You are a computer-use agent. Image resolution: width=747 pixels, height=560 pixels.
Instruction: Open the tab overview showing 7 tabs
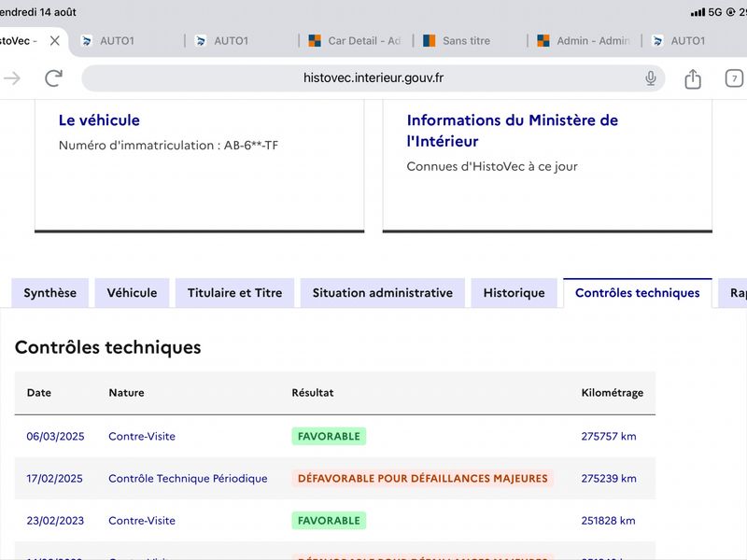point(734,78)
